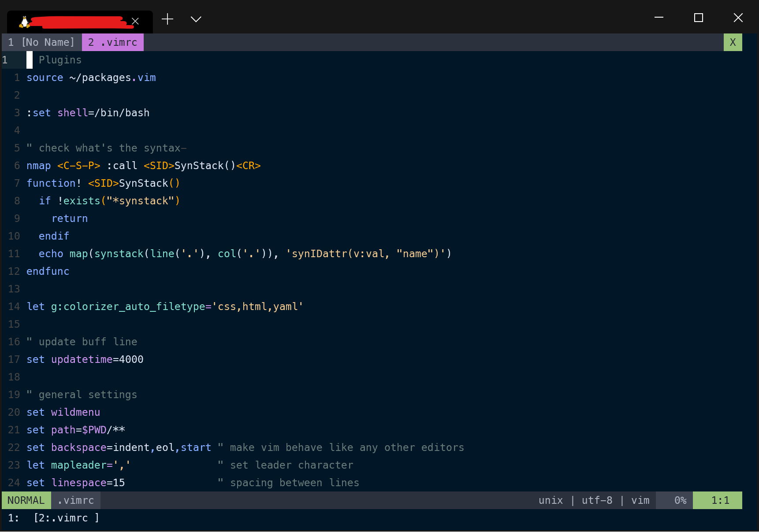The image size is (759, 532).
Task: Click 'set linespace=15' setting
Action: [x=76, y=483]
